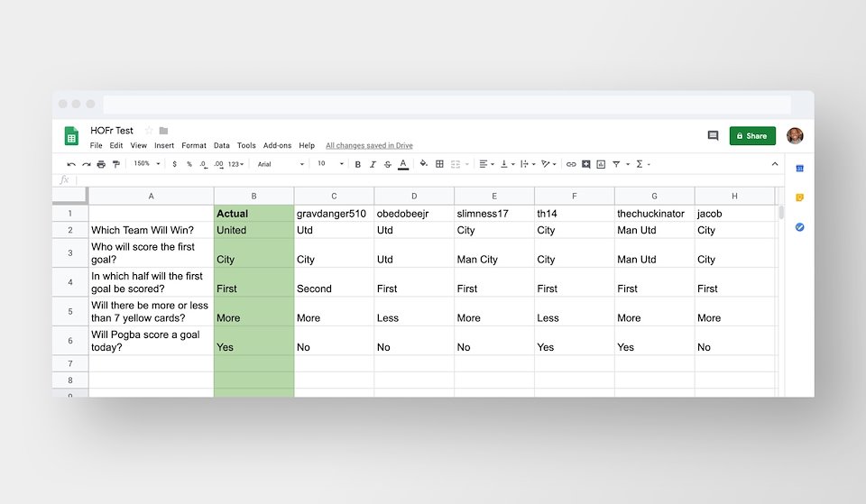Open the Functions sigma icon
The image size is (866, 504).
pyautogui.click(x=640, y=164)
